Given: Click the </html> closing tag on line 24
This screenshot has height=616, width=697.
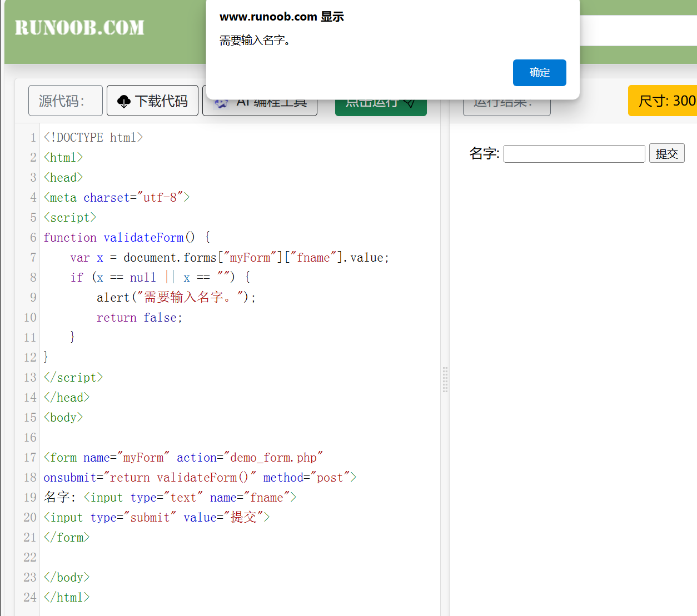Looking at the screenshot, I should pos(67,597).
